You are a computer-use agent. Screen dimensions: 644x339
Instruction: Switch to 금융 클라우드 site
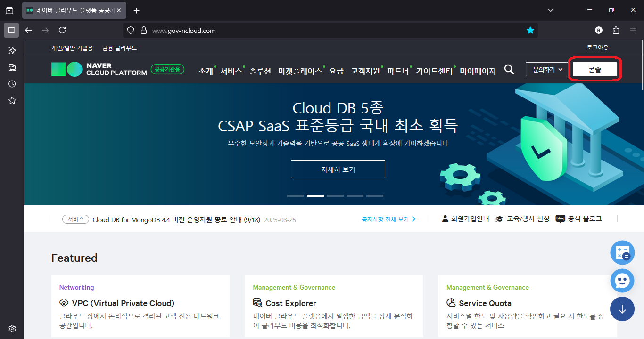pyautogui.click(x=120, y=48)
